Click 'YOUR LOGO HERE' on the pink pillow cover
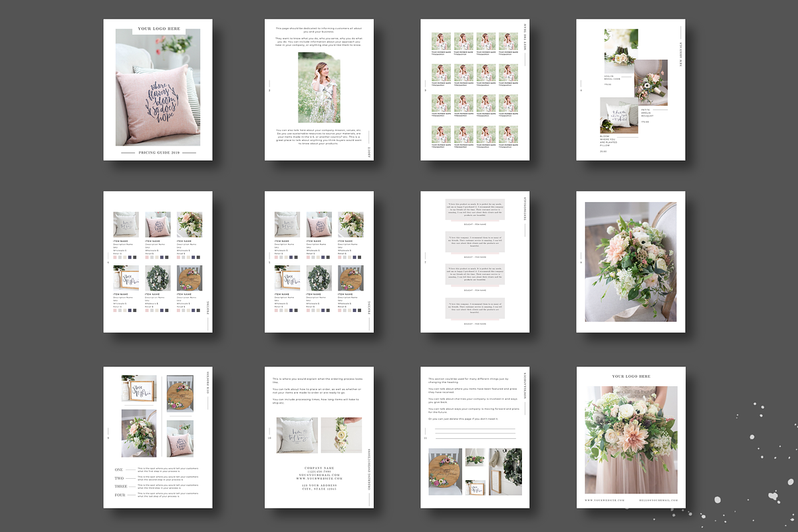 pyautogui.click(x=158, y=29)
